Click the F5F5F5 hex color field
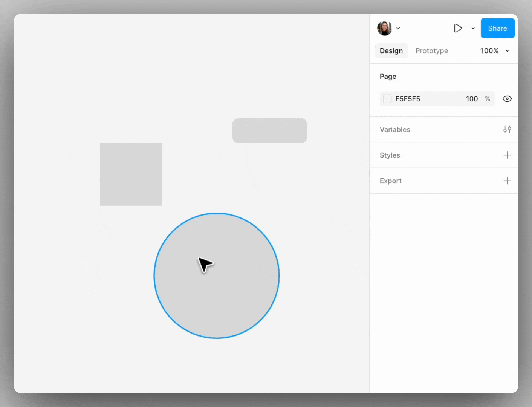The height and width of the screenshot is (407, 532). point(408,99)
